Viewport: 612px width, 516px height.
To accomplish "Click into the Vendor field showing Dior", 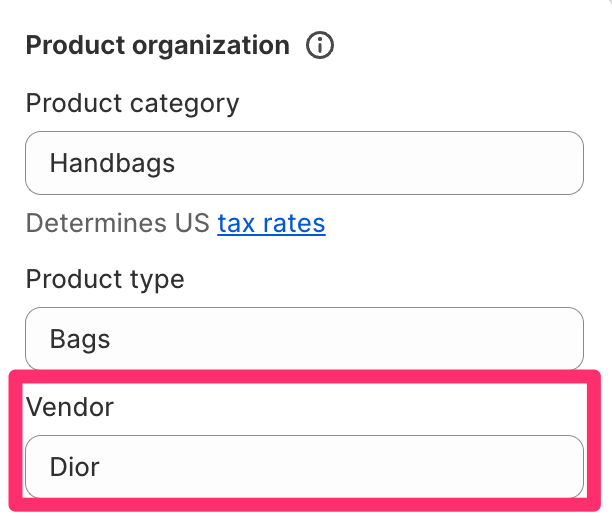I will [x=304, y=467].
